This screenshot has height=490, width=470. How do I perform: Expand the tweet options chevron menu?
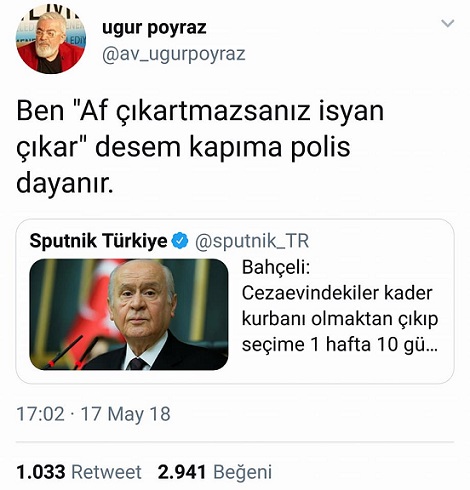click(x=447, y=23)
